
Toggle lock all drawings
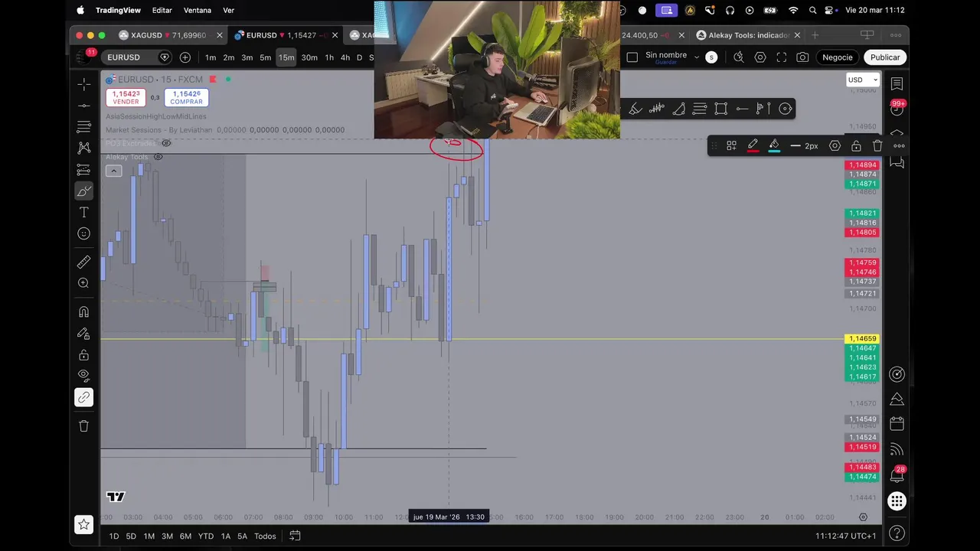coord(84,355)
